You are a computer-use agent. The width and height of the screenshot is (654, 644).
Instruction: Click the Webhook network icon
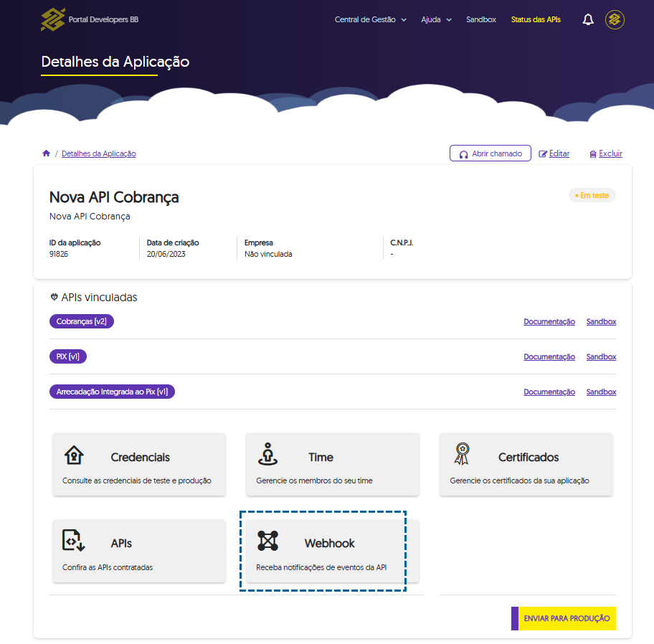(x=267, y=541)
